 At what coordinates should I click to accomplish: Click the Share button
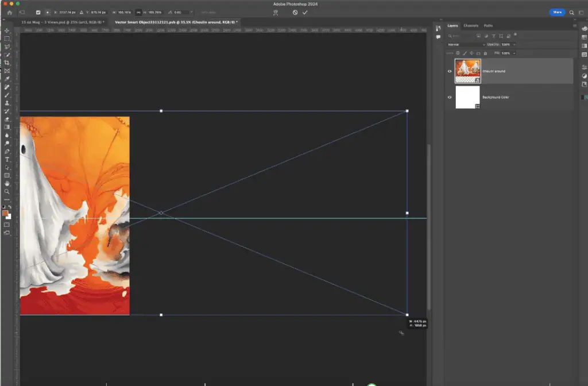pos(556,12)
